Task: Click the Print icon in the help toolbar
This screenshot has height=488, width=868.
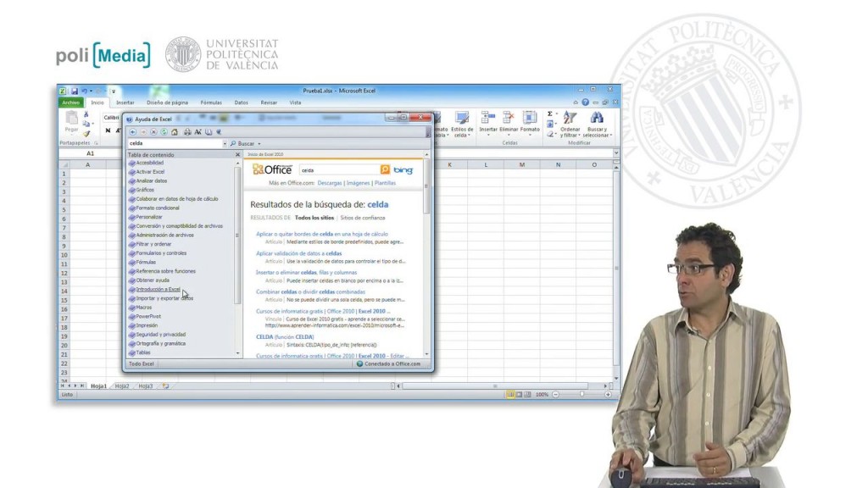Action: tap(187, 132)
